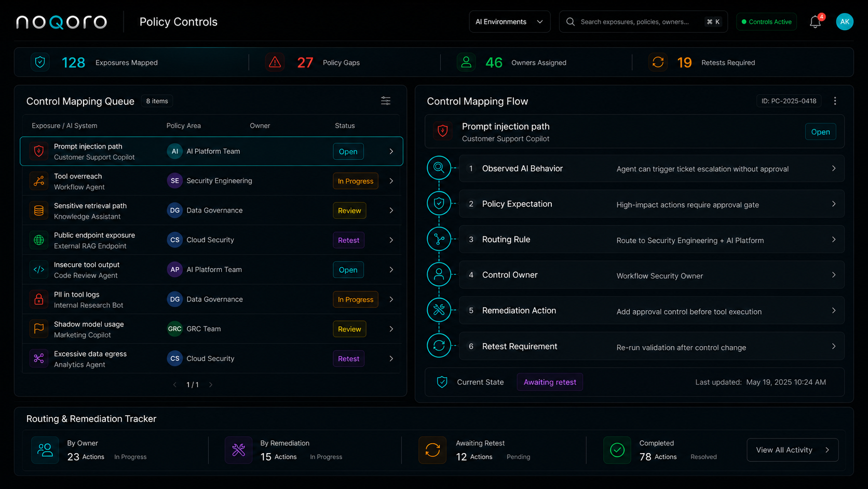Viewport: 868px width, 489px height.
Task: Click the PII in tool logs lock icon
Action: coord(39,299)
